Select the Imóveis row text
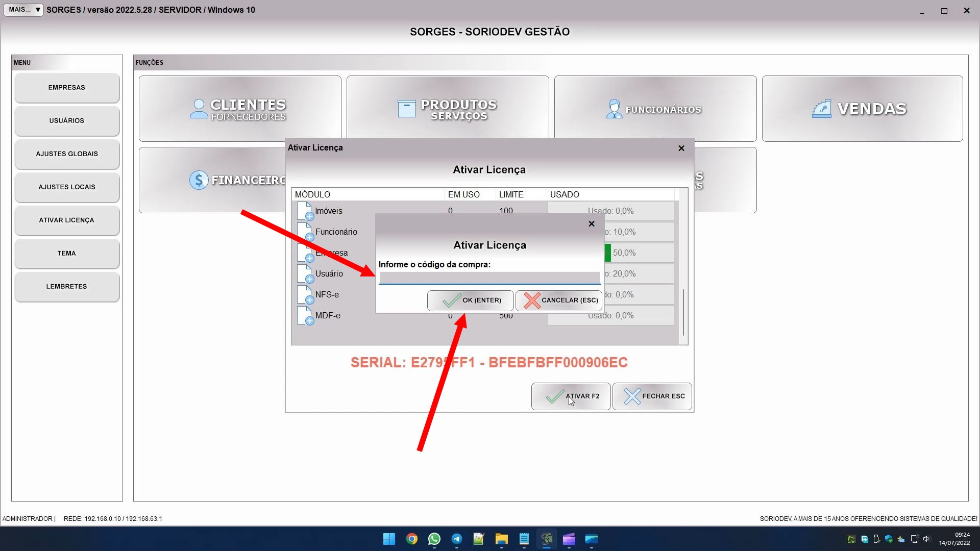980x551 pixels. (x=329, y=211)
